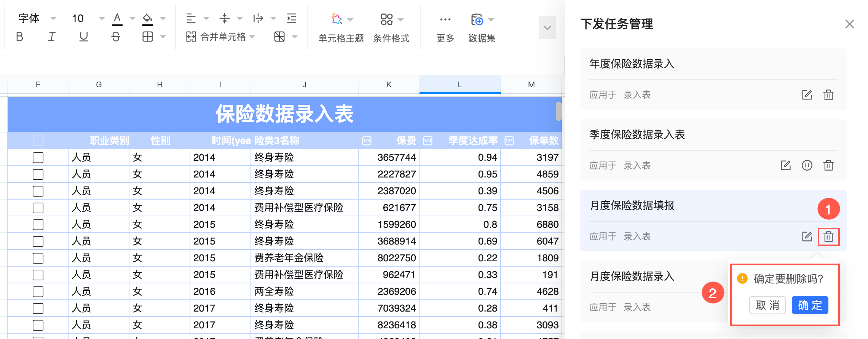Screen dimensions: 868x339
Task: Click cell with value 0.94
Action: (460, 157)
